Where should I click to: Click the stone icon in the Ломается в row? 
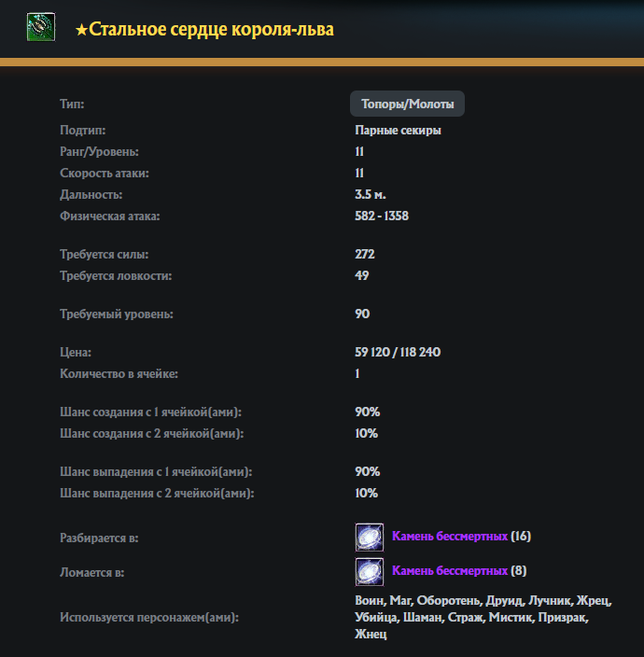click(x=370, y=570)
